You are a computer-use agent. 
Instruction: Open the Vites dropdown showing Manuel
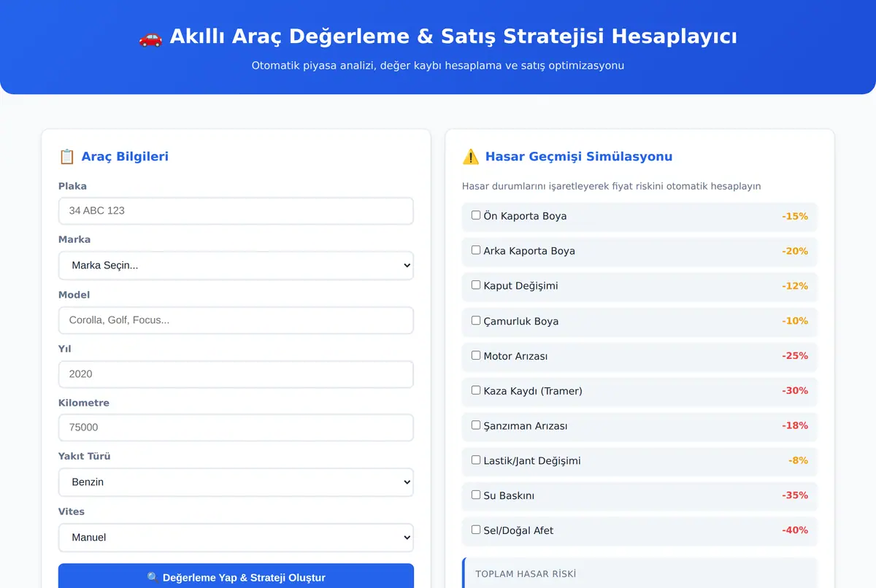pyautogui.click(x=236, y=538)
